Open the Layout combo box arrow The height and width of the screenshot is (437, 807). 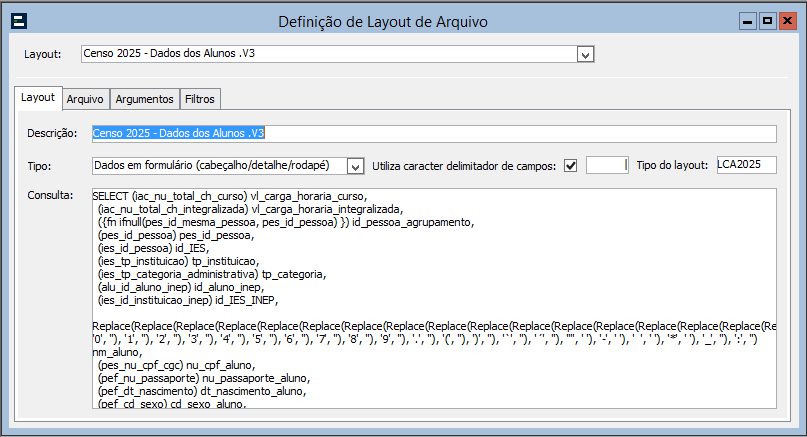pyautogui.click(x=585, y=55)
